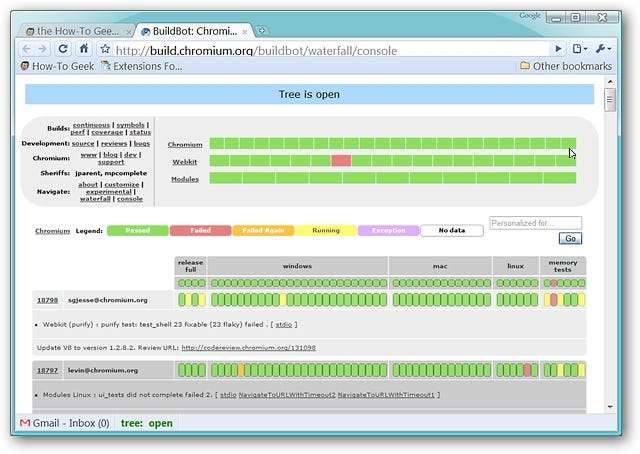Open stdio link for Webkit purify test
Screen dimensions: 640x454
(284, 325)
